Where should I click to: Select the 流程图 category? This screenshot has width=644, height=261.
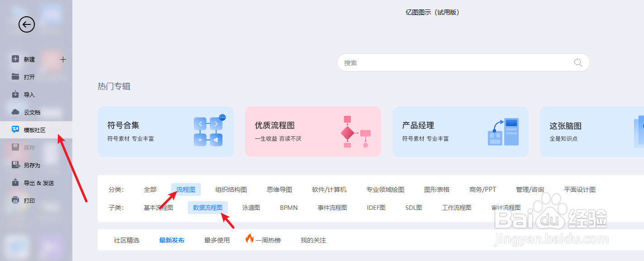pos(186,190)
